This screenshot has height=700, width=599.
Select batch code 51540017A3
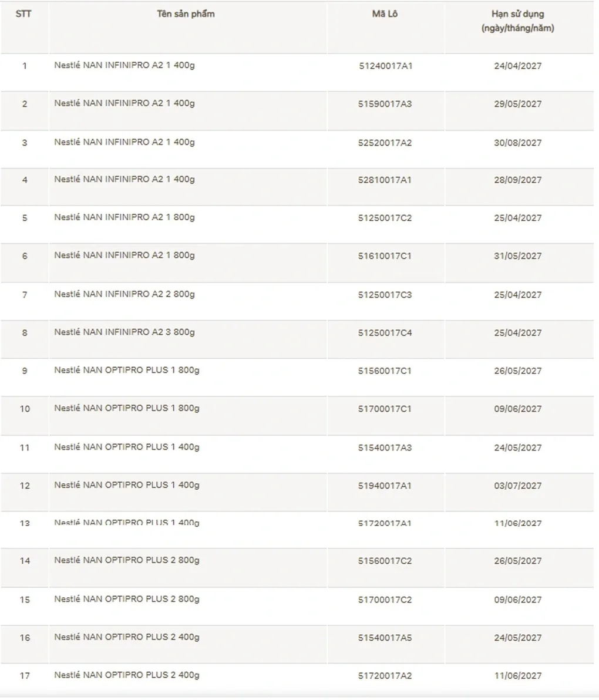point(385,448)
